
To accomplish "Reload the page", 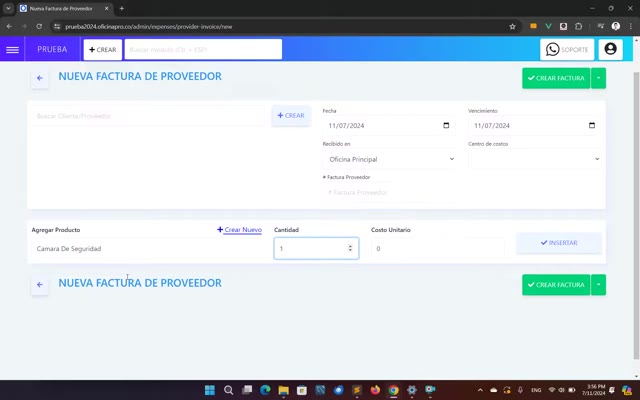I will [39, 26].
